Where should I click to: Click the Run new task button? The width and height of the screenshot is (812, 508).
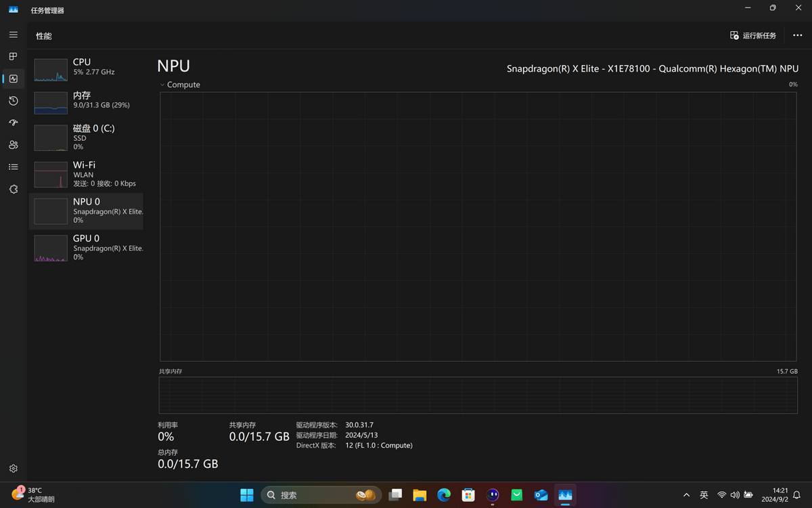[753, 35]
